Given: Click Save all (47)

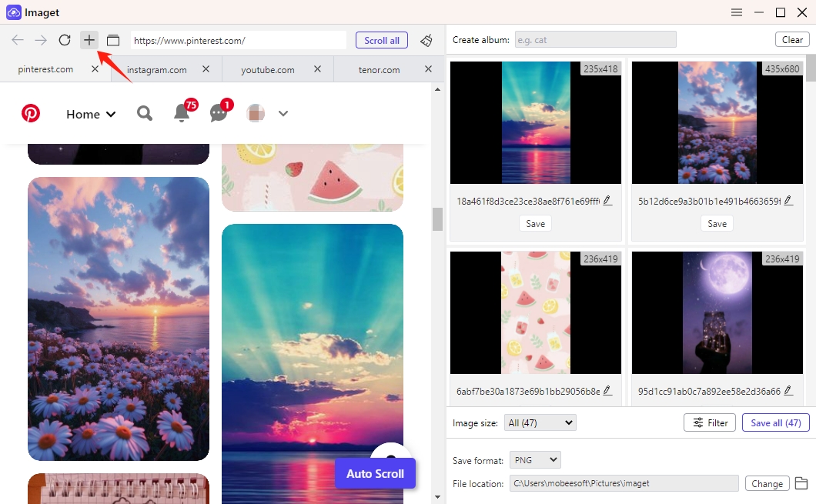Looking at the screenshot, I should coord(776,423).
